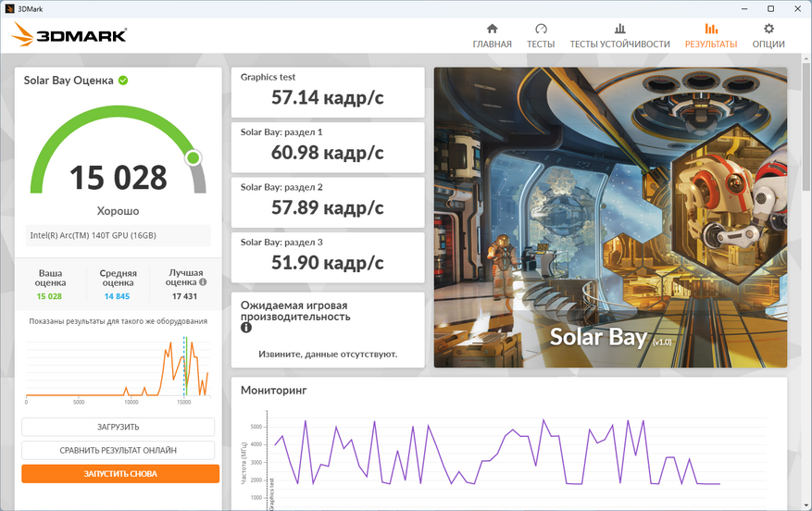The image size is (812, 511).
Task: Click the РЕЗУЛЬТАТЫ results chart icon
Action: click(x=710, y=29)
